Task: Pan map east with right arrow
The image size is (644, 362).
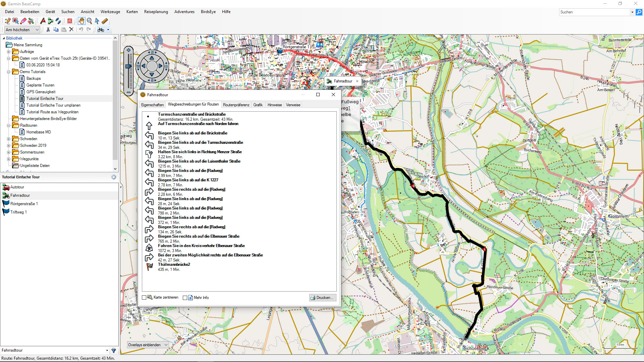Action: click(x=161, y=66)
